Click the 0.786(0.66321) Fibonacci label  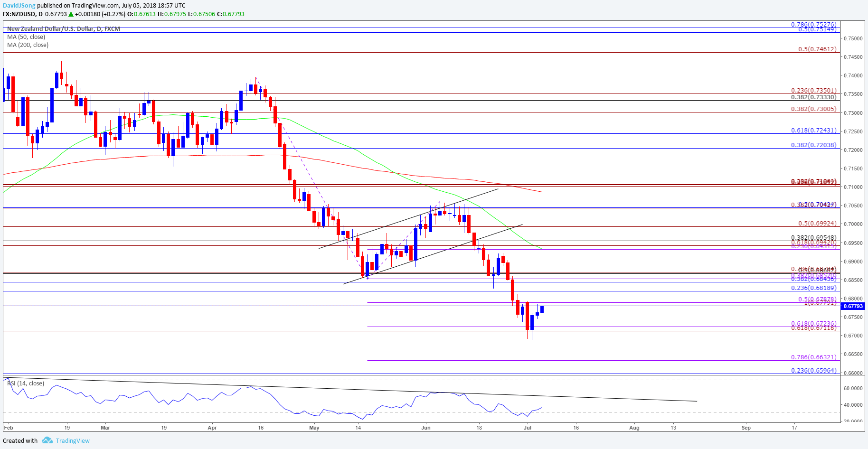pos(813,357)
